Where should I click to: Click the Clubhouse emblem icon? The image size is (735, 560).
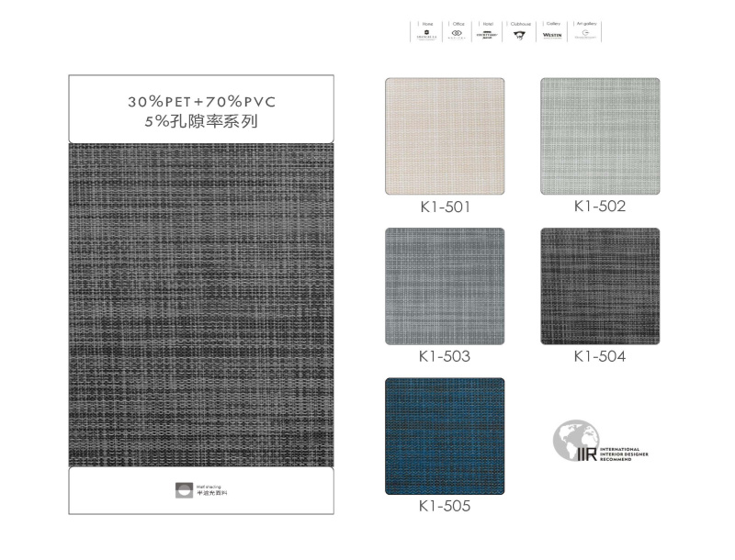(519, 35)
